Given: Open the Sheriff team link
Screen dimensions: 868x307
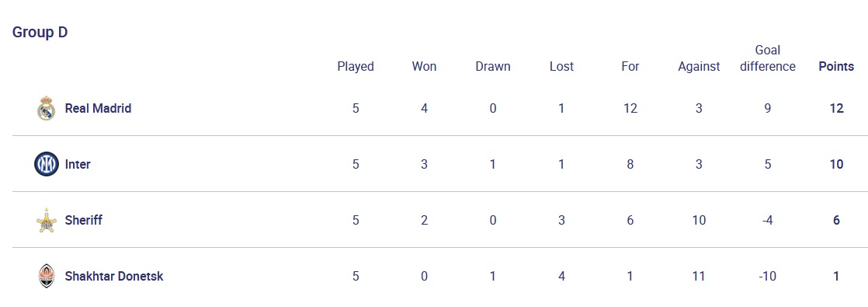Looking at the screenshot, I should [x=84, y=221].
